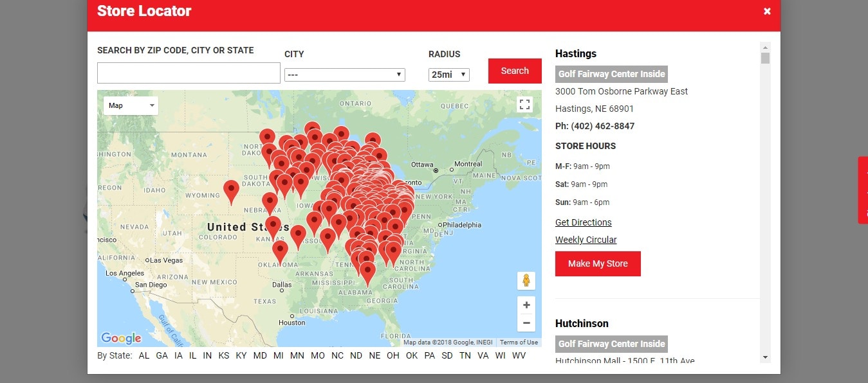Filter stores by state NE

pos(375,355)
